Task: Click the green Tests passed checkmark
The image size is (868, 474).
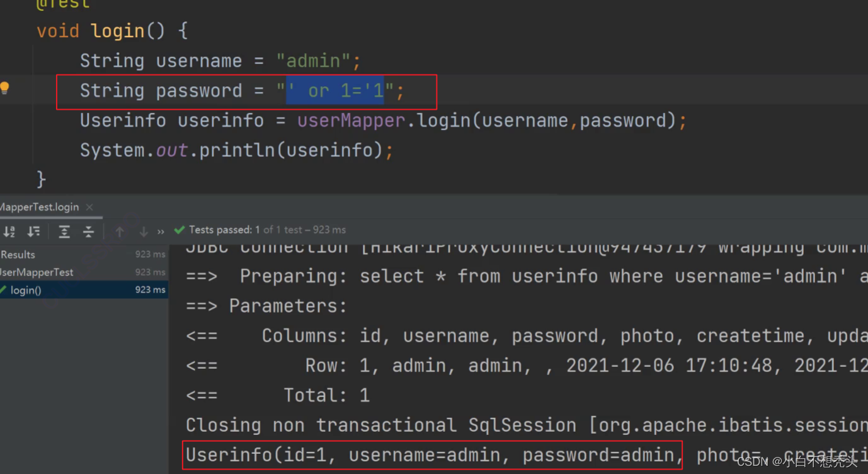Action: [180, 229]
